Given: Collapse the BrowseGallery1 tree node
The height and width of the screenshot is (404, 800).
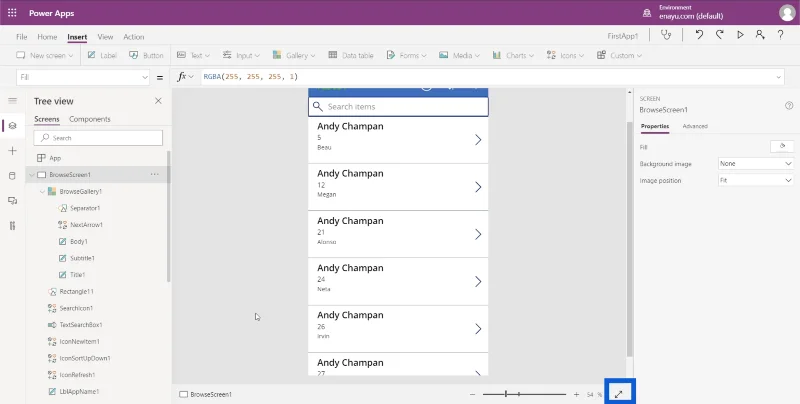Looking at the screenshot, I should (42, 191).
